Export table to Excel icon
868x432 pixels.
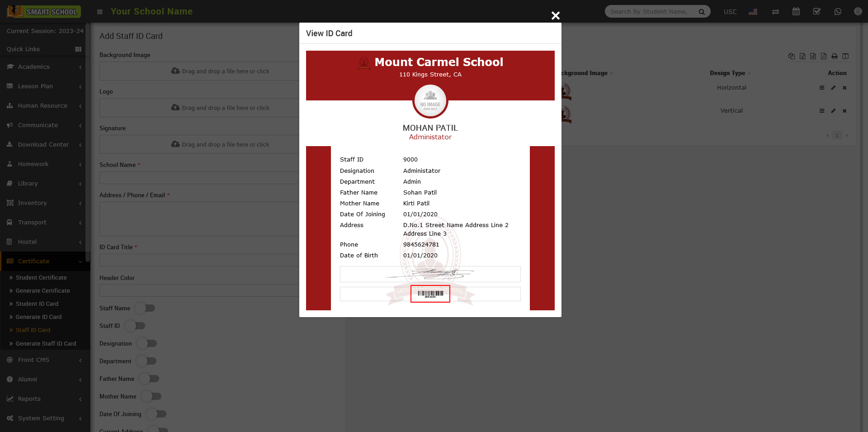pyautogui.click(x=802, y=56)
